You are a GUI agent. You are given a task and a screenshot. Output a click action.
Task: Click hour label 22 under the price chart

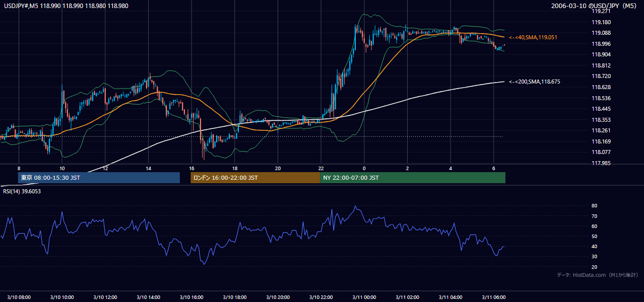(x=321, y=168)
